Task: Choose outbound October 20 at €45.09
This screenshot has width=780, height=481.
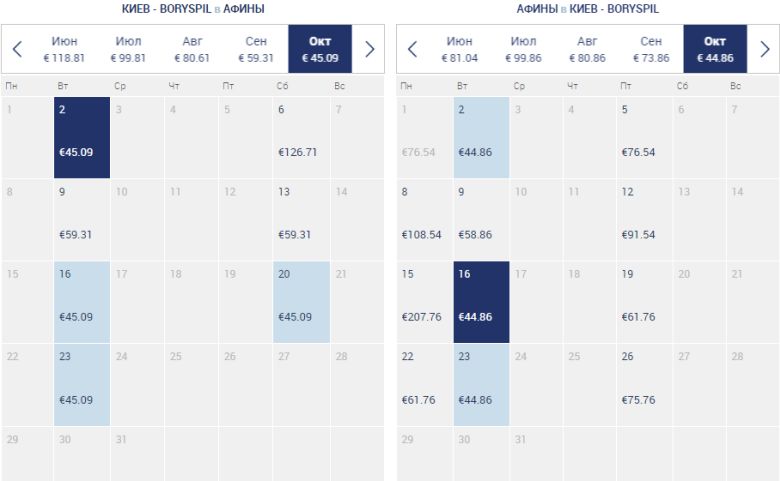Action: [x=300, y=302]
